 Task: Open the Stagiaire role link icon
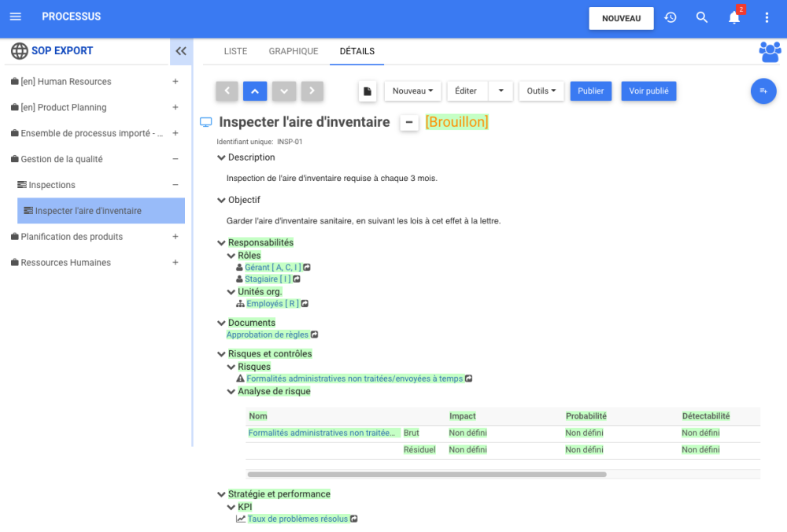(297, 279)
